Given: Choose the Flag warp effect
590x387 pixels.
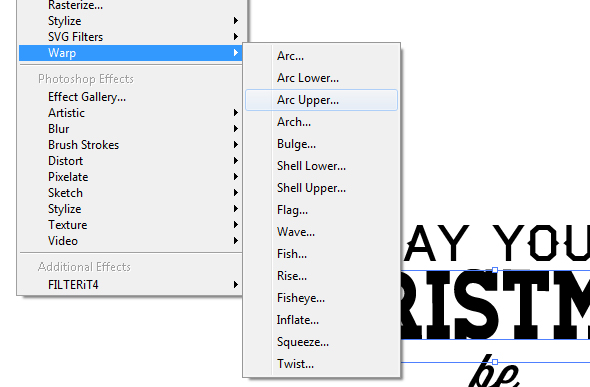Looking at the screenshot, I should pos(321,210).
